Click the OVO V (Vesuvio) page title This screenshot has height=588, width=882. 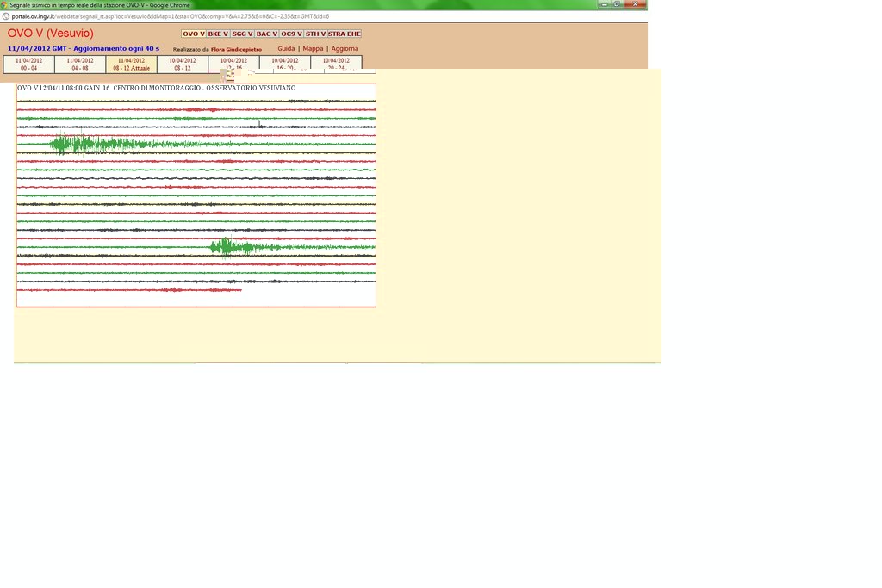(x=51, y=34)
